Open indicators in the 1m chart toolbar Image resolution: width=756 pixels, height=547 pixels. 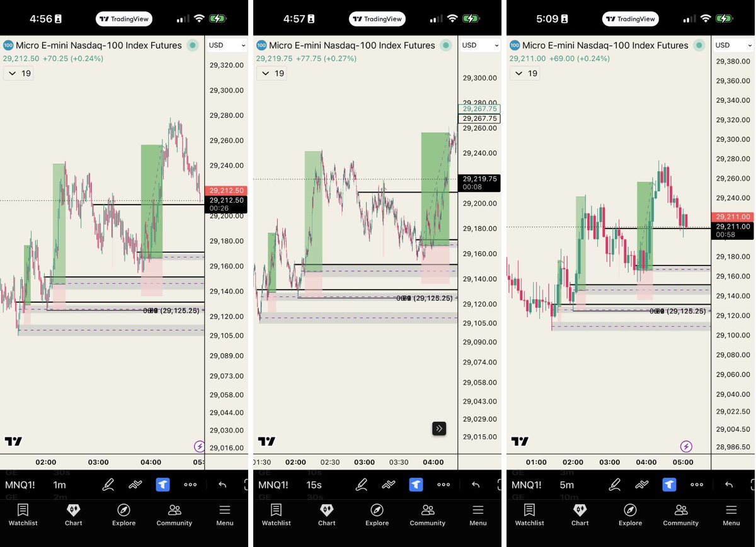pyautogui.click(x=135, y=485)
